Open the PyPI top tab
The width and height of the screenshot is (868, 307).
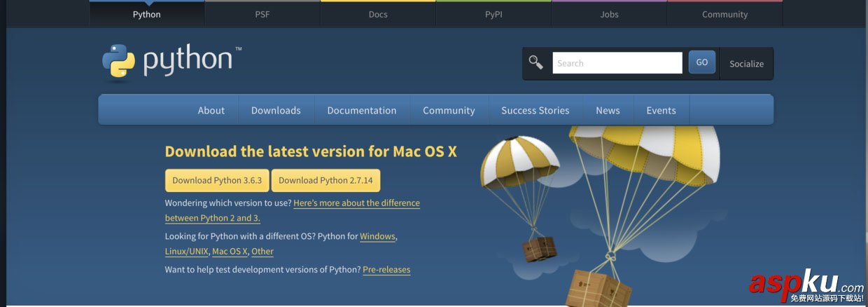[x=493, y=14]
